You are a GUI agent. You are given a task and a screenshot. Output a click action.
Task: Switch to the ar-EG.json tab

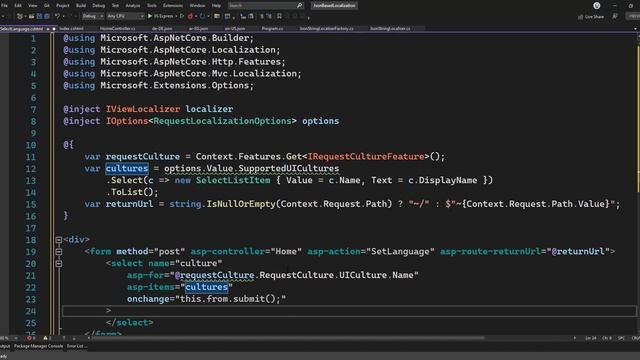tap(198, 29)
